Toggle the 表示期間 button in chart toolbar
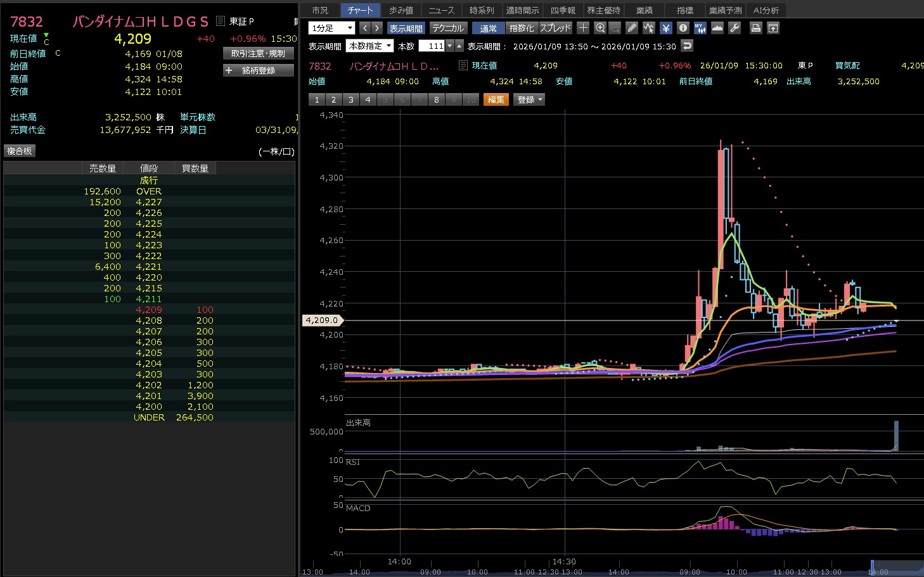This screenshot has height=577, width=924. tap(406, 28)
